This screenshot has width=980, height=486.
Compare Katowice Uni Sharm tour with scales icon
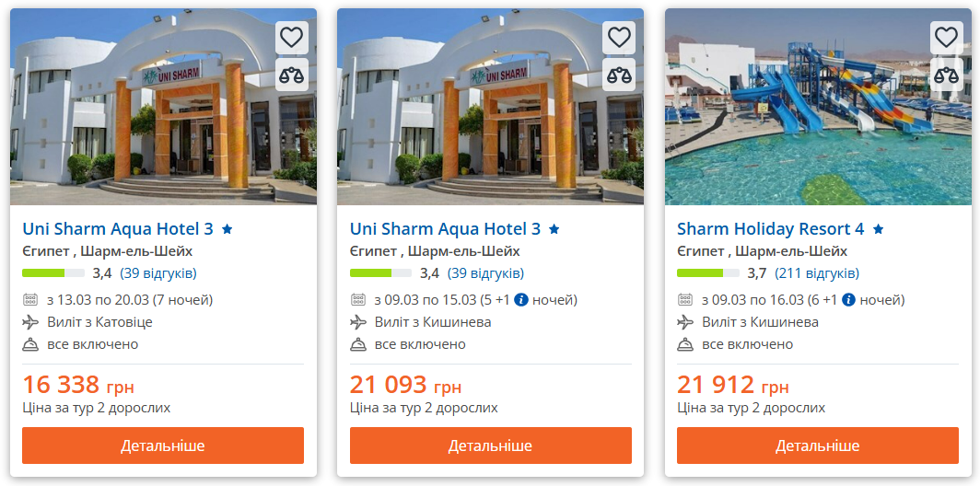(291, 75)
